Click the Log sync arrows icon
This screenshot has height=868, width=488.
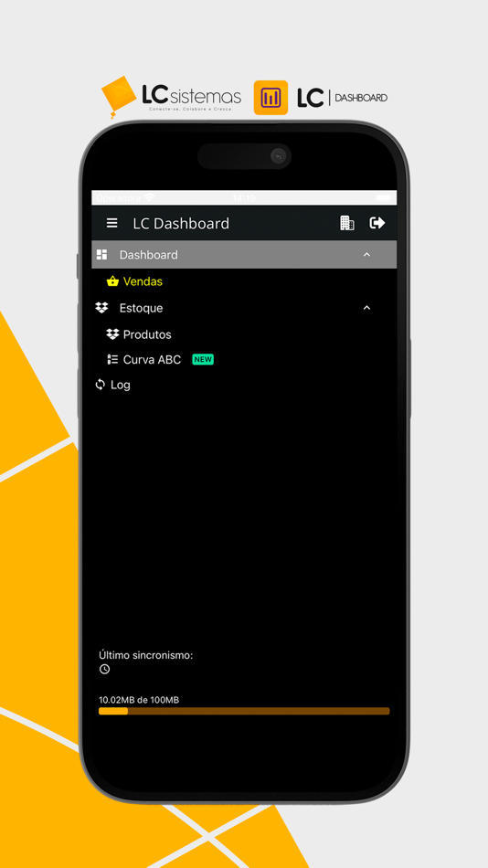click(x=101, y=384)
